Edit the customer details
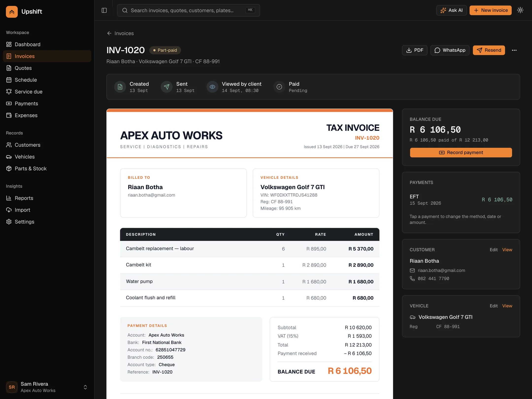The width and height of the screenshot is (532, 399). [494, 250]
